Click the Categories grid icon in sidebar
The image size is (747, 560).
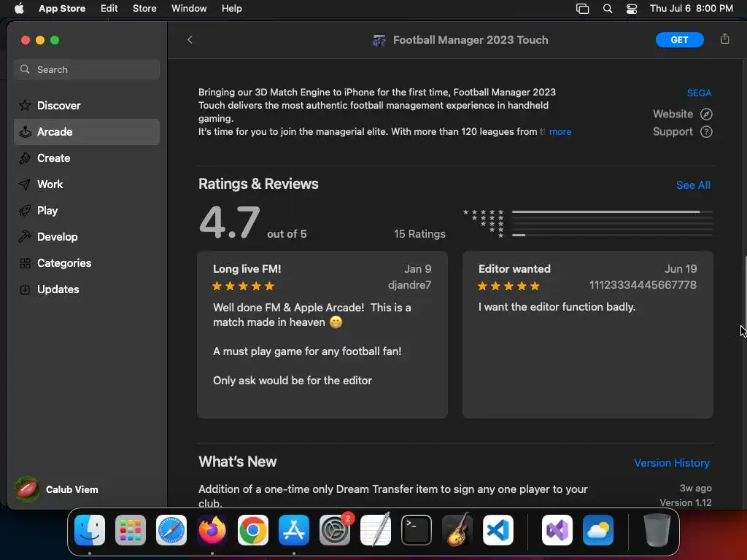point(25,262)
